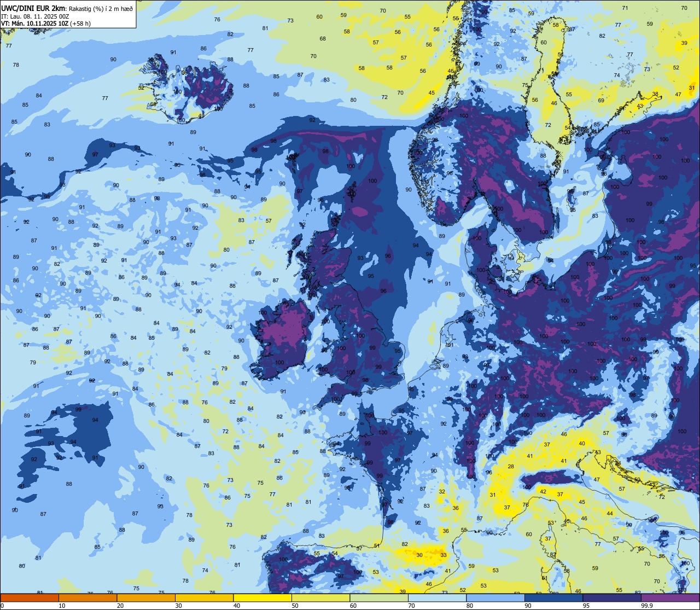Click the legend tick label "95"
700x610 pixels.
point(586,606)
